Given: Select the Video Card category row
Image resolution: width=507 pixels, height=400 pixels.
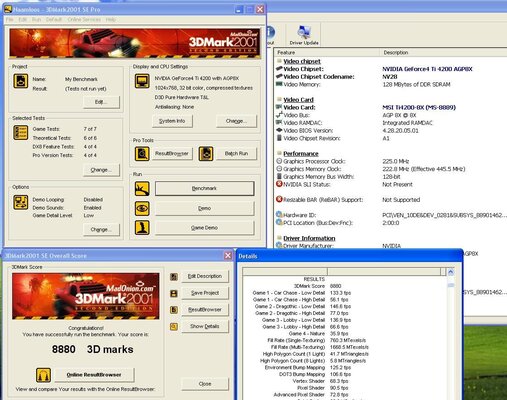Looking at the screenshot, I should 298,100.
